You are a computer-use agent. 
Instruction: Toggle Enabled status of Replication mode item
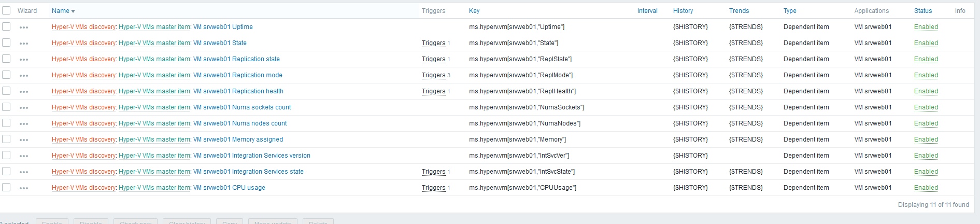tap(926, 75)
